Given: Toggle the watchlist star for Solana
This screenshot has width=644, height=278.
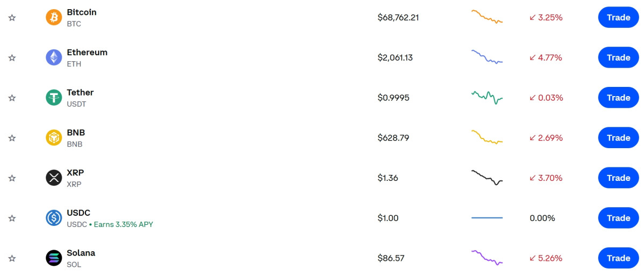Looking at the screenshot, I should tap(12, 258).
